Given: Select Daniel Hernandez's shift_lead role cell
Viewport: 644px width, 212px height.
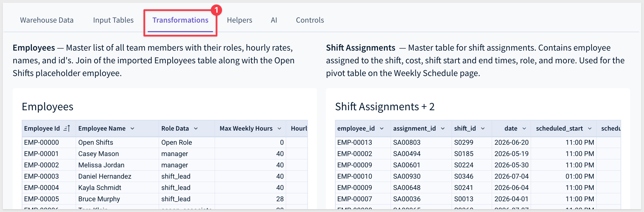Looking at the screenshot, I should click(187, 176).
